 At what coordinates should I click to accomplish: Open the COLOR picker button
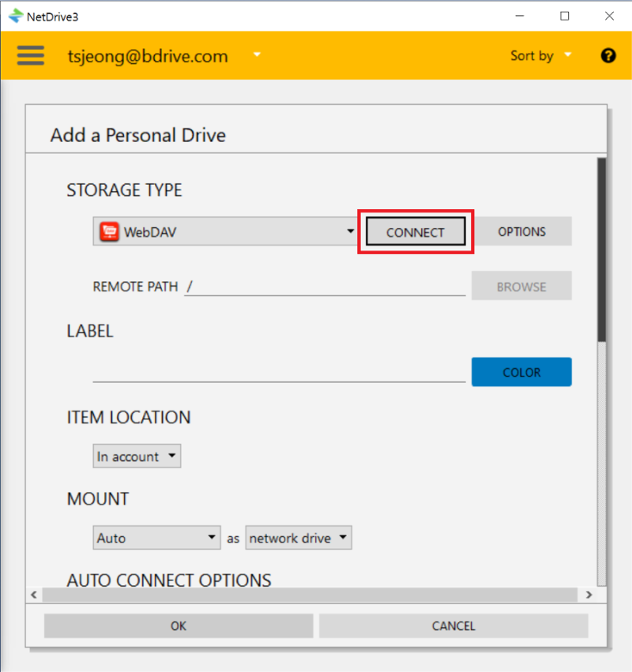pyautogui.click(x=521, y=372)
